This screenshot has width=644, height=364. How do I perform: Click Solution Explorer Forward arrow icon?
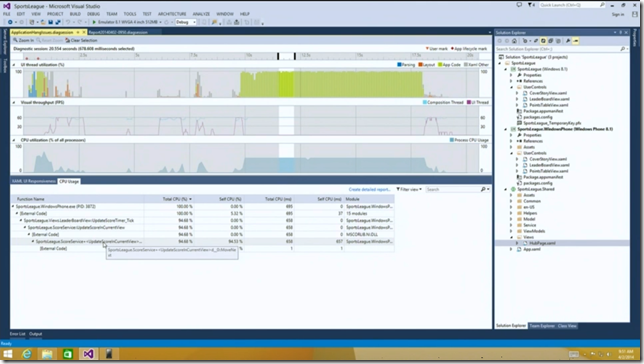[x=506, y=41]
